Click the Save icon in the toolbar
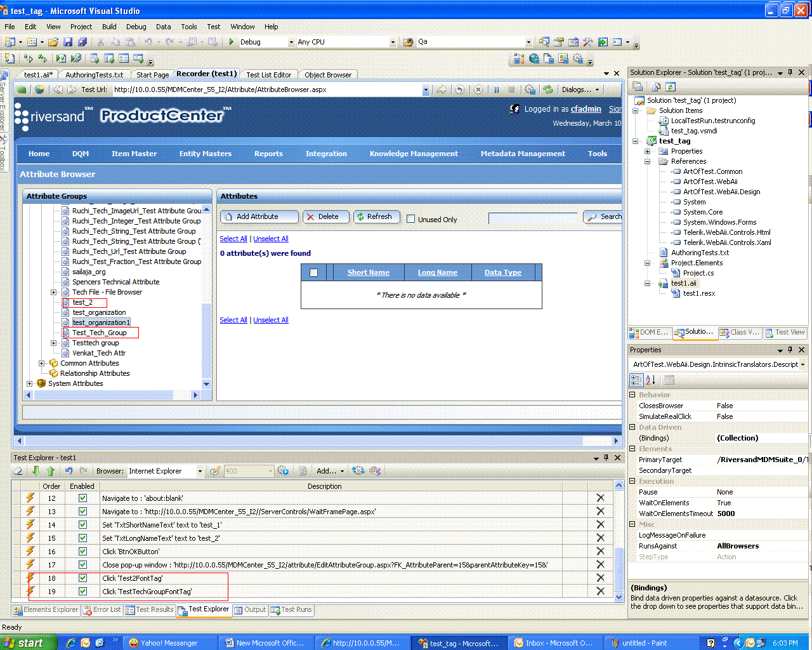Image resolution: width=812 pixels, height=650 pixels. click(x=68, y=42)
